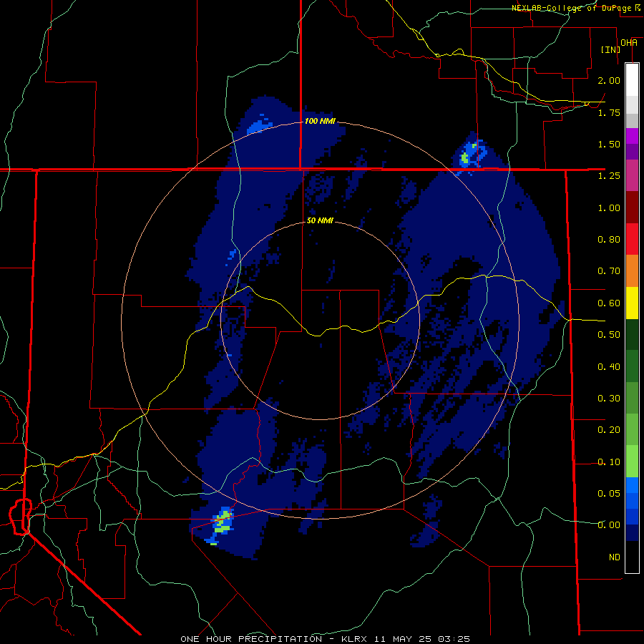The image size is (644, 644).
Task: Select the dark red 1.00 color swatch
Action: pos(632,208)
